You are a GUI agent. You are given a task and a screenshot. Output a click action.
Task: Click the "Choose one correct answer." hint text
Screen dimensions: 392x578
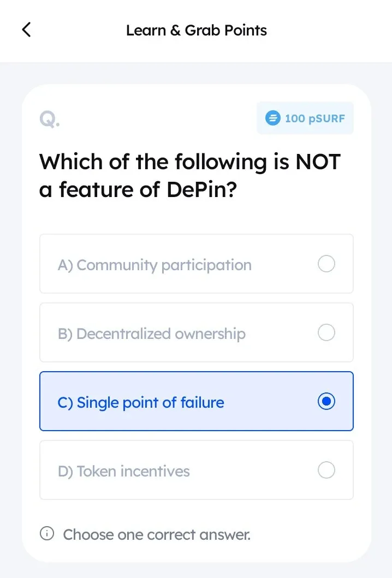click(157, 534)
